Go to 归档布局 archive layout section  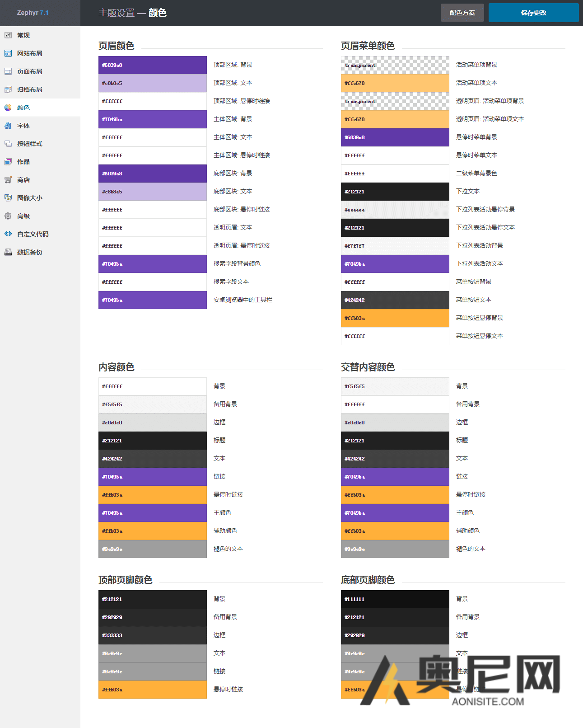click(x=30, y=89)
